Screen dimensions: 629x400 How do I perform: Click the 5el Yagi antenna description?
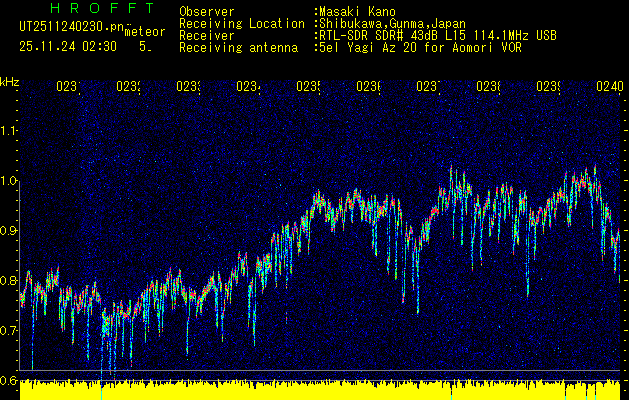coord(418,48)
